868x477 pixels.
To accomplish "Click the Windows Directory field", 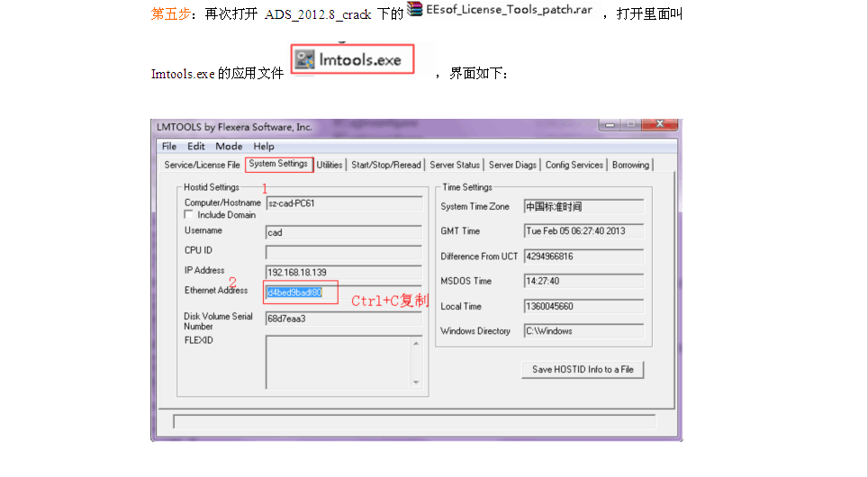I will point(583,331).
